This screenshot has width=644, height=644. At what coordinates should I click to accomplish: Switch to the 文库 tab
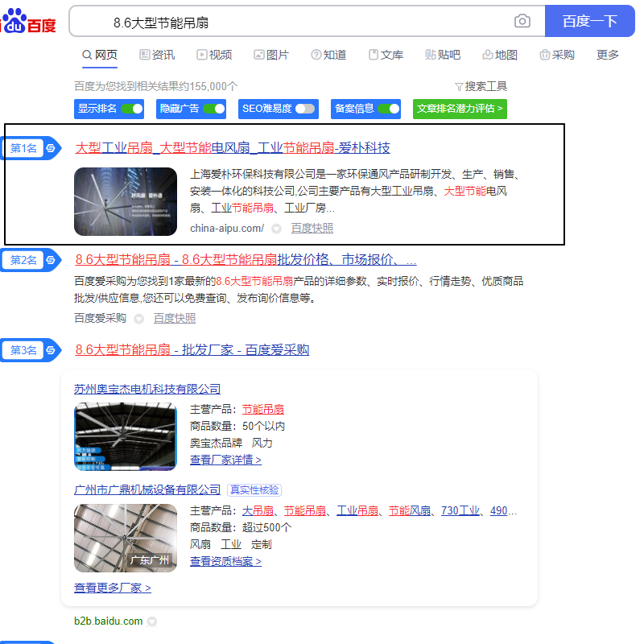(x=386, y=55)
